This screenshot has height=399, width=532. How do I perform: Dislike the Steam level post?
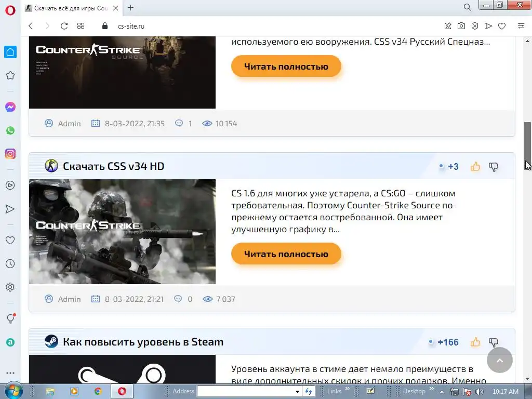point(494,342)
